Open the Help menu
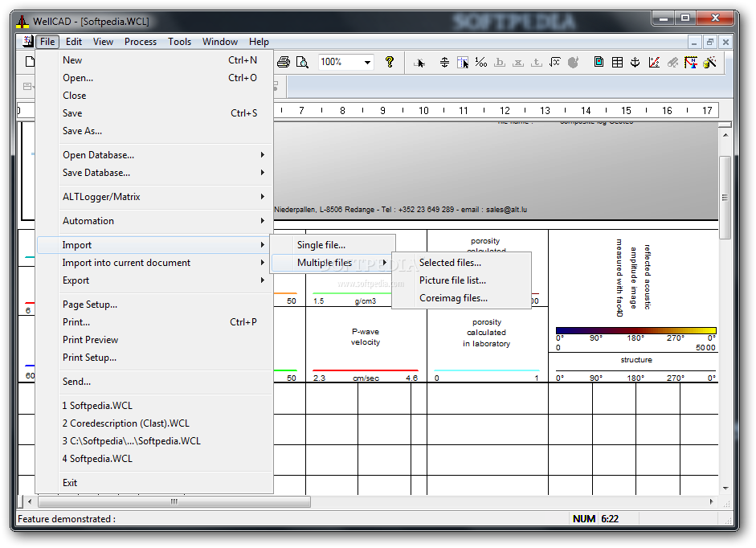 (259, 42)
